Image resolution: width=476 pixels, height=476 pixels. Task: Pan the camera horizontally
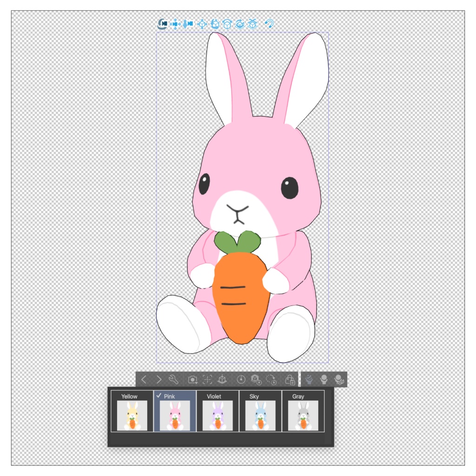tap(175, 24)
